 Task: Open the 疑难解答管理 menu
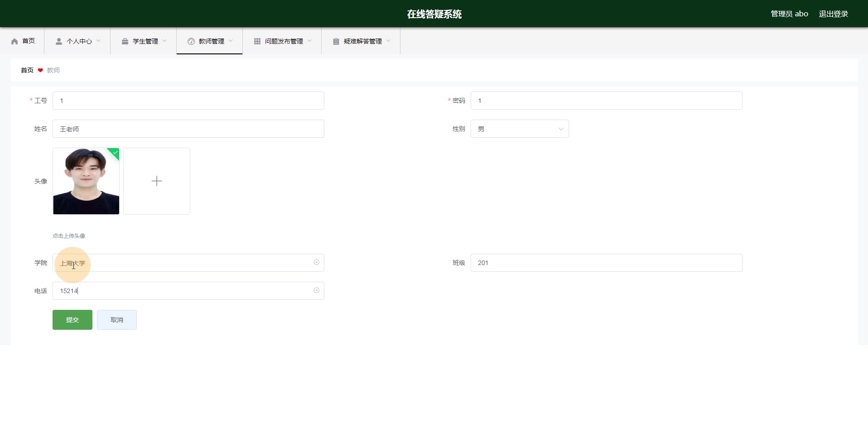pos(361,41)
